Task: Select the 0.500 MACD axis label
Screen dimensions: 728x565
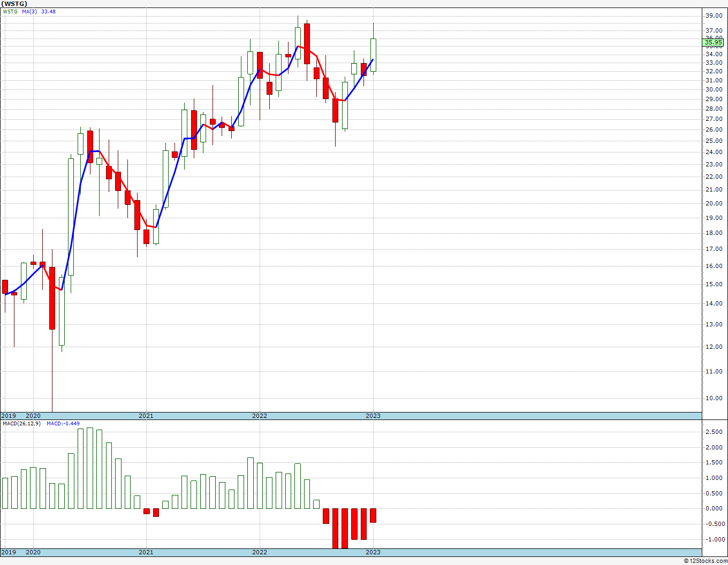Action: click(714, 494)
